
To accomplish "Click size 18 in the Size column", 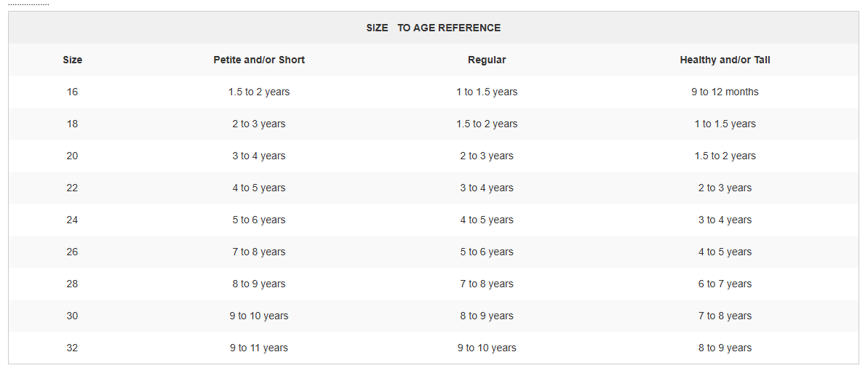I will (73, 124).
